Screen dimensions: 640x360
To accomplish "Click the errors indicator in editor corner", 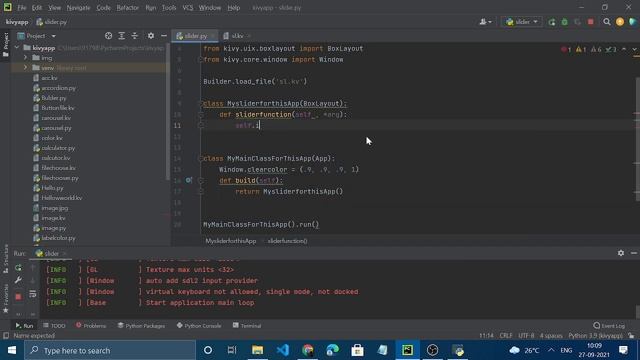I will (x=566, y=49).
